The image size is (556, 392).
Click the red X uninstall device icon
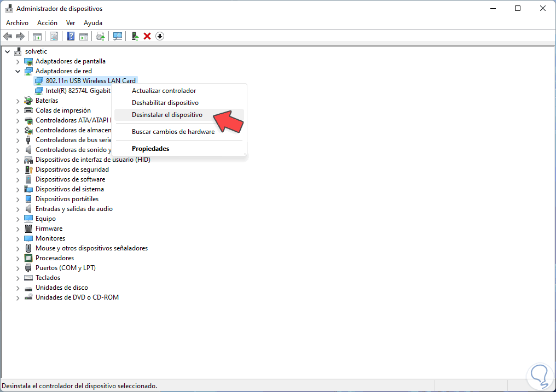147,36
